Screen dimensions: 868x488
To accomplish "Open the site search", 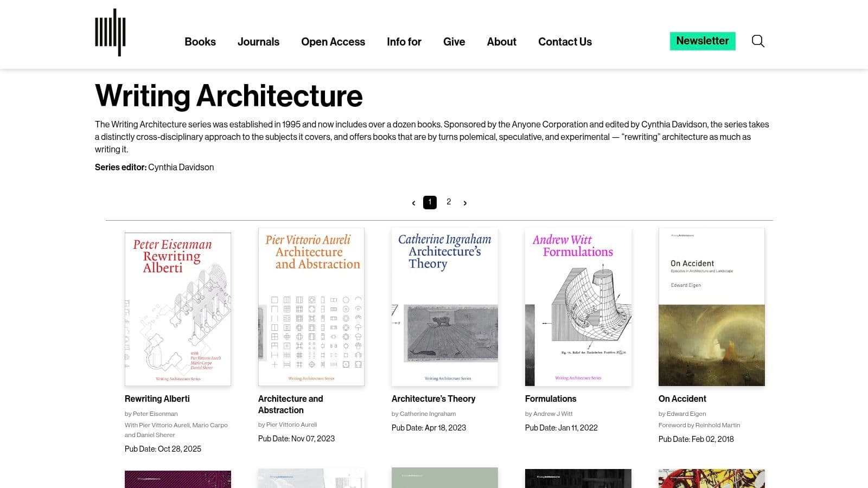I will (x=757, y=41).
